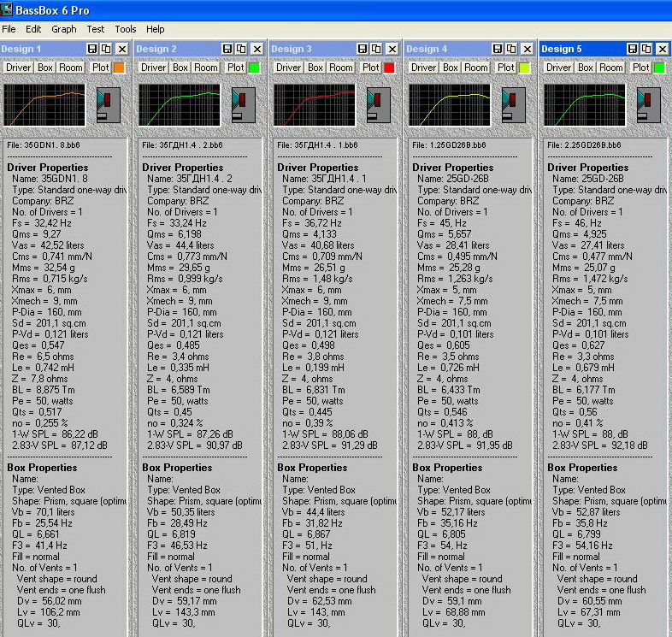Close the Design 1 panel
This screenshot has height=637, width=672.
pyautogui.click(x=122, y=49)
